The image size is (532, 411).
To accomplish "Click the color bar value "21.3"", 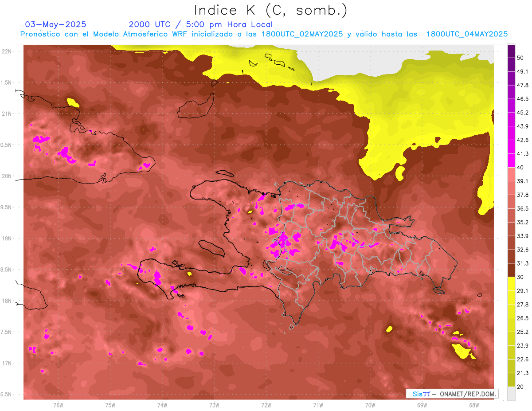I will click(x=524, y=373).
